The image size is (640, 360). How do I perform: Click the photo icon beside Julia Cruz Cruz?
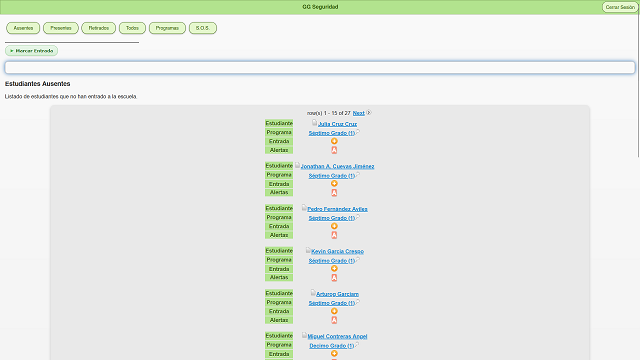315,122
